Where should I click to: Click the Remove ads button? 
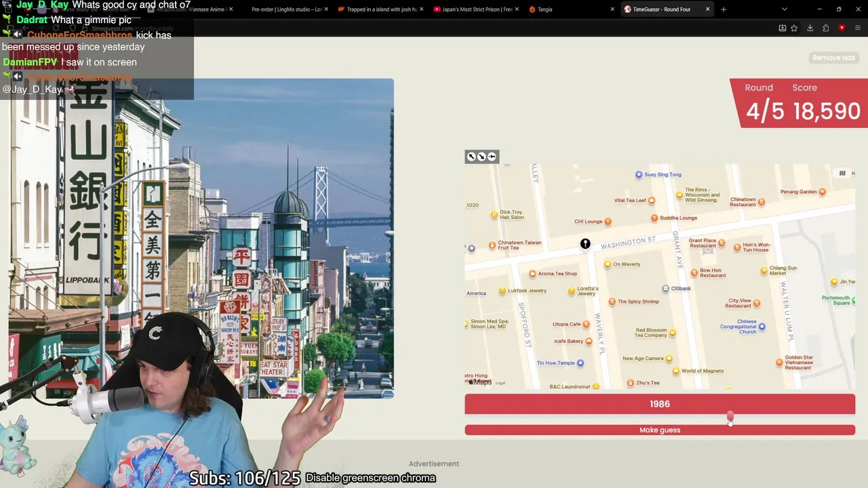pos(833,58)
